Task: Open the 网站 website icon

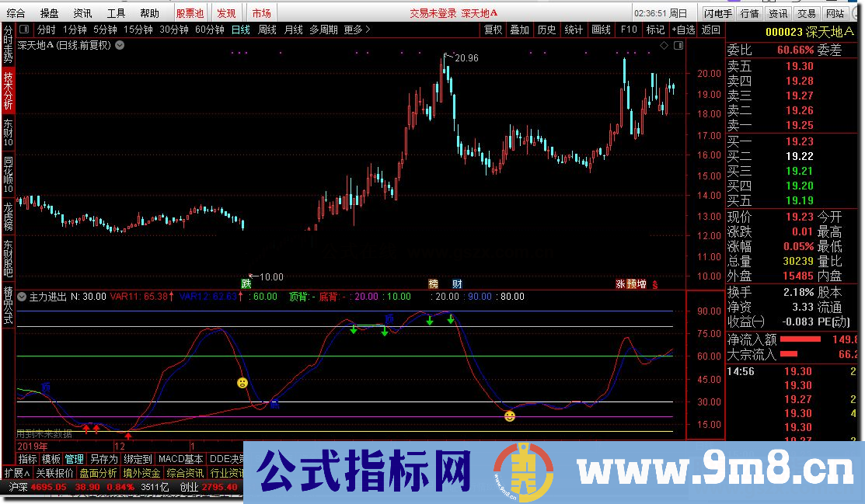Action: point(835,12)
